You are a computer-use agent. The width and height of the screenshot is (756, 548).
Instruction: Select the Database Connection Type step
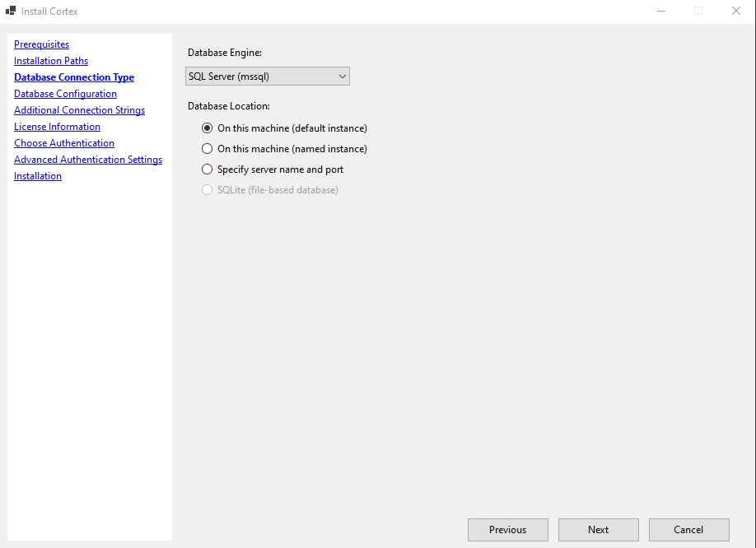click(73, 77)
